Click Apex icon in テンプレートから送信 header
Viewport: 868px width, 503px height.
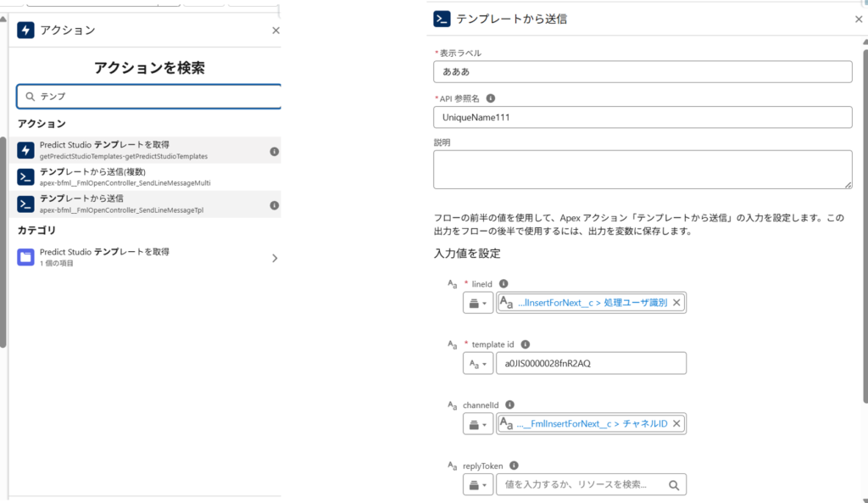point(442,19)
